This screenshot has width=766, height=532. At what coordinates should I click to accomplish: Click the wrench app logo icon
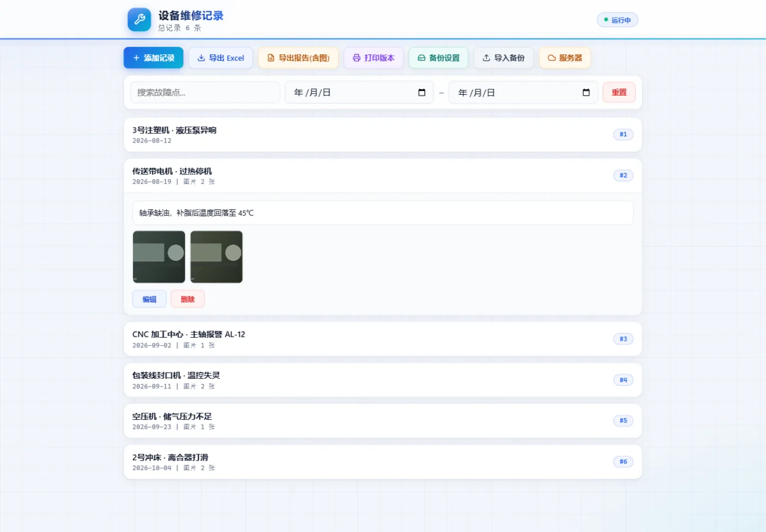(x=139, y=20)
